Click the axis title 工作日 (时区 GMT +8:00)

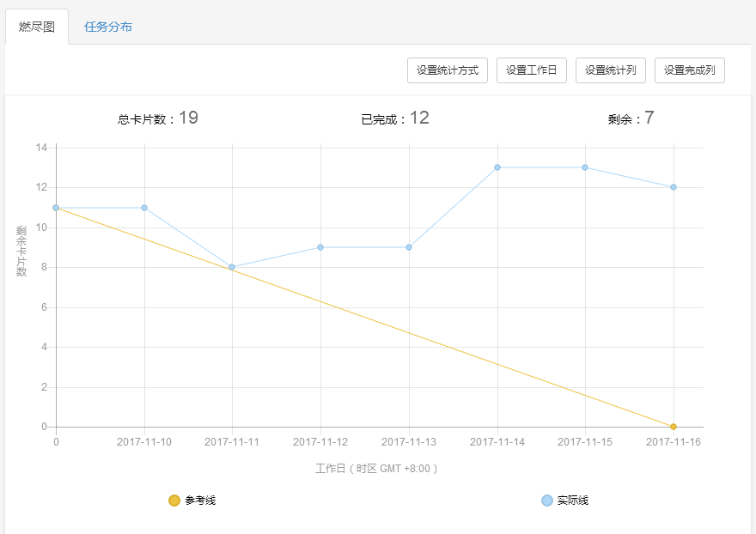[x=376, y=469]
